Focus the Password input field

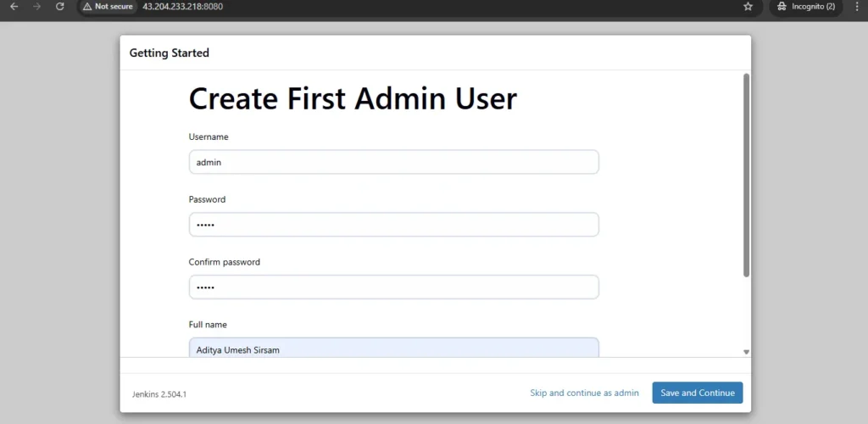pos(393,225)
